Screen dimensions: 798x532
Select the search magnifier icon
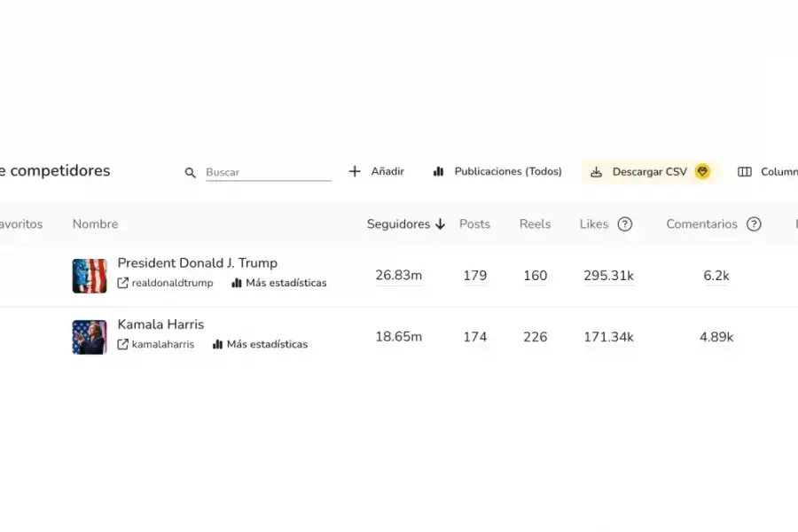[190, 172]
